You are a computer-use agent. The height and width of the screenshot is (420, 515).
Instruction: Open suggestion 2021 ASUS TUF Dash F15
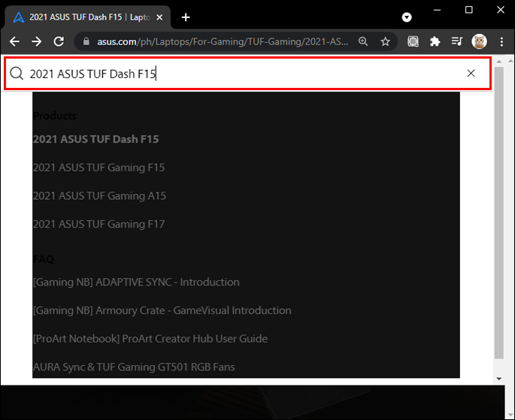point(96,139)
